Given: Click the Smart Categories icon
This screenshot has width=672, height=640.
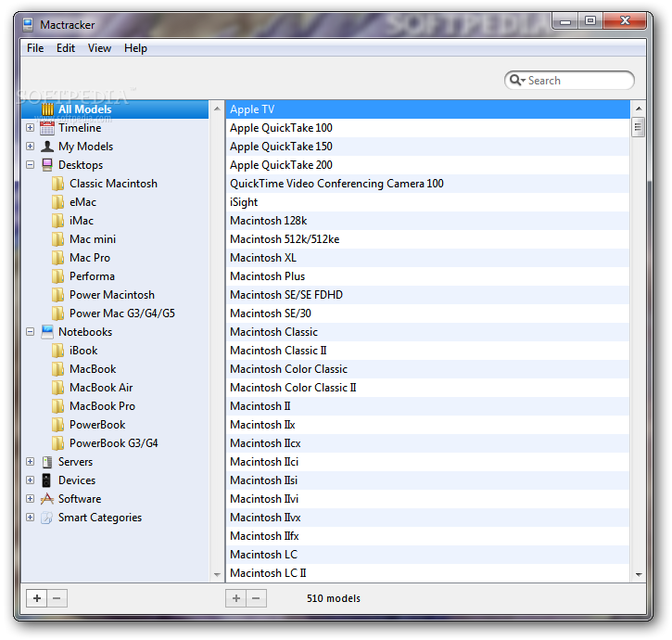Looking at the screenshot, I should point(47,518).
